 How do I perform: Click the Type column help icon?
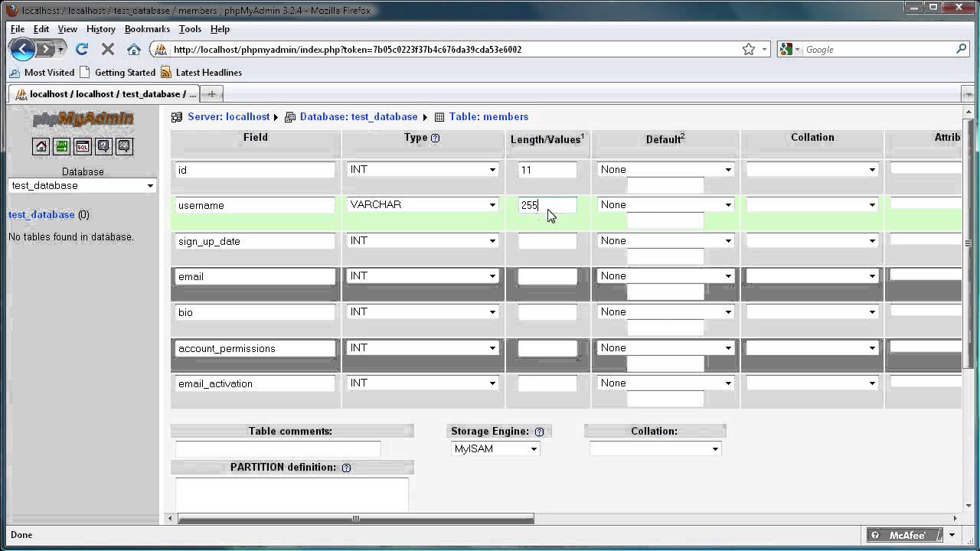pos(435,139)
